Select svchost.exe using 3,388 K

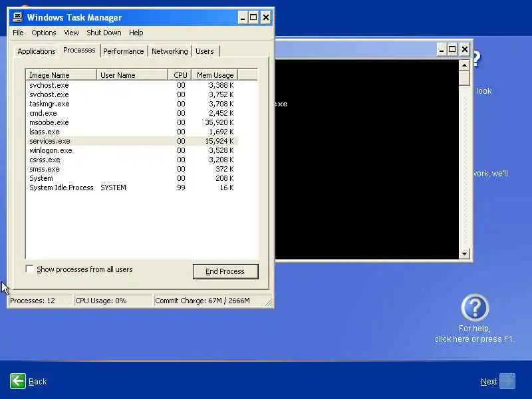(132, 85)
